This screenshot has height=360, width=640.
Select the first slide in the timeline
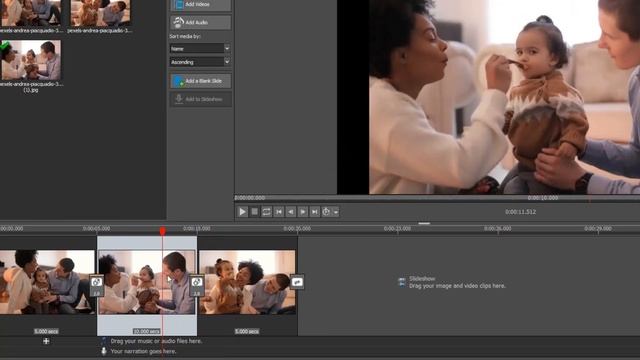click(x=47, y=282)
